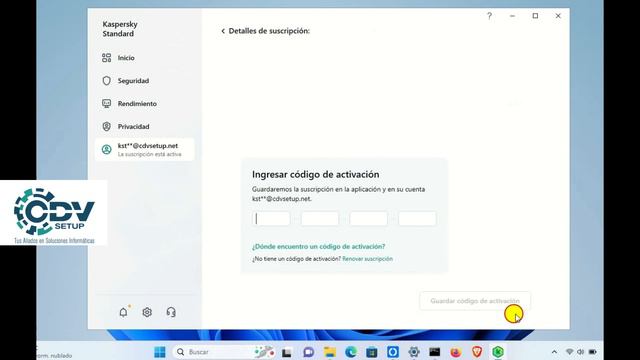Click the account profile avatar icon

pos(107,150)
